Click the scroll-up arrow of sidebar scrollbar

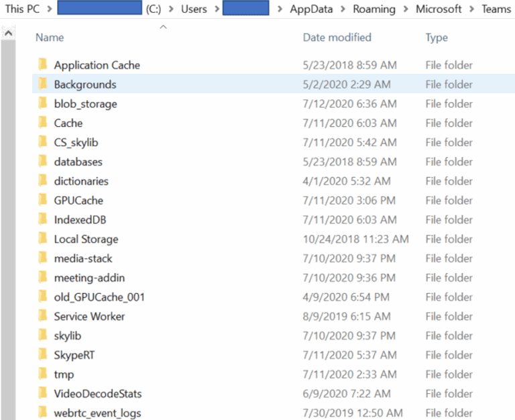pos(8,32)
